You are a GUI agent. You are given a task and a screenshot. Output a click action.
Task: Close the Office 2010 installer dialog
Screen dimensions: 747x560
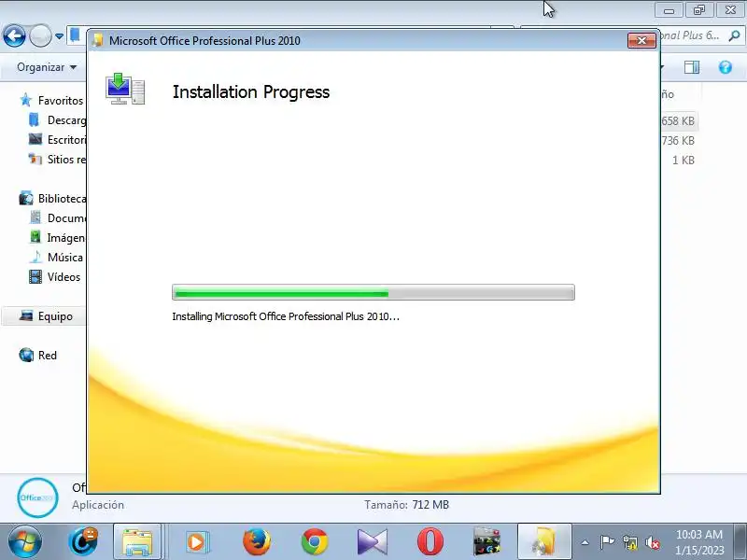641,40
